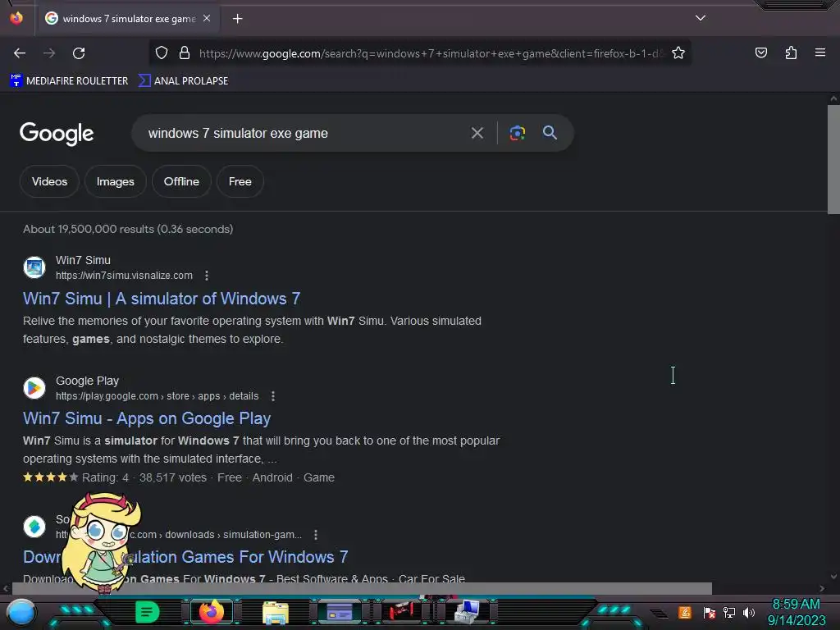
Task: Filter results by Images
Action: click(115, 181)
